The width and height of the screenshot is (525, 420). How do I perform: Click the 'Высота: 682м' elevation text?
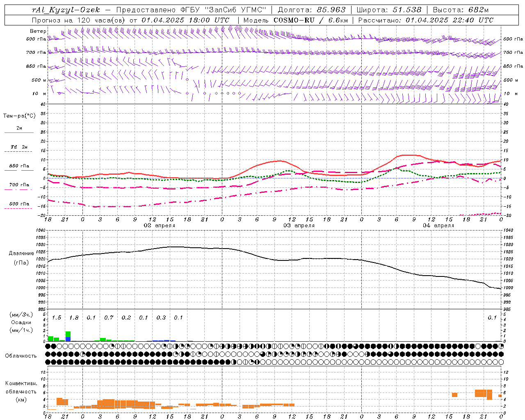click(461, 10)
